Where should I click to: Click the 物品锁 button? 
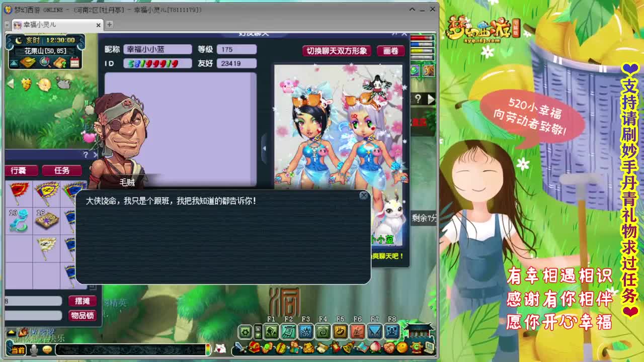tap(82, 315)
